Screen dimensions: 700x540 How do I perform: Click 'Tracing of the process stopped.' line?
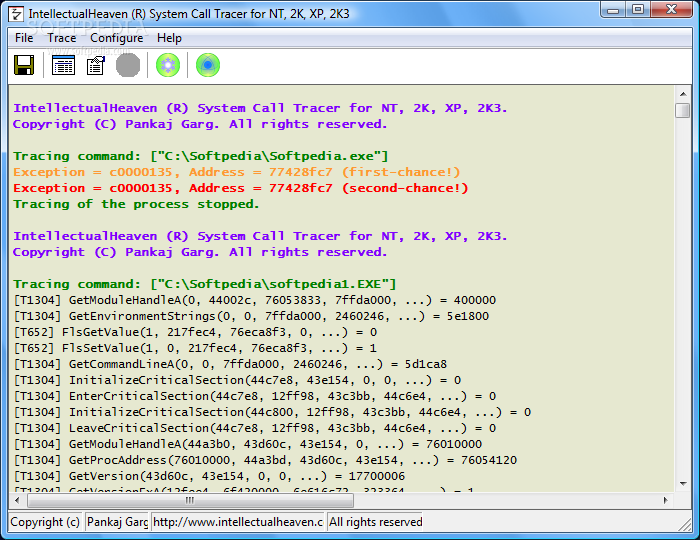136,204
